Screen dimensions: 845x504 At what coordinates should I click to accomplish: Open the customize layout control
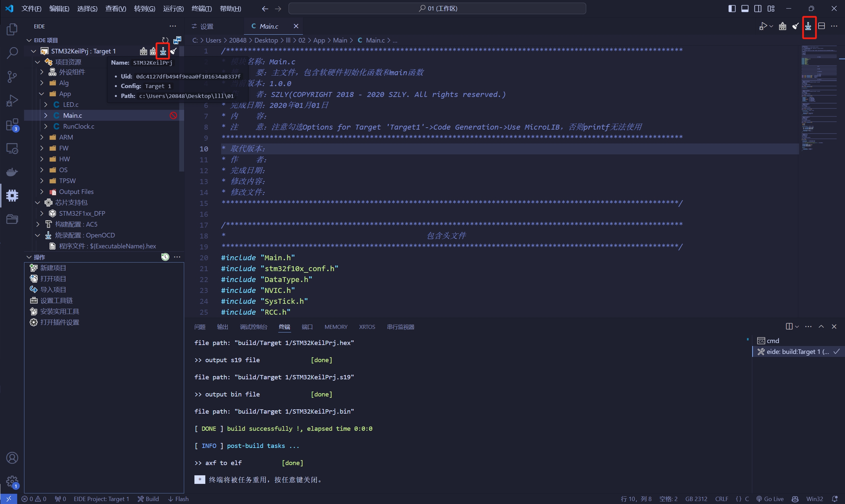click(771, 9)
